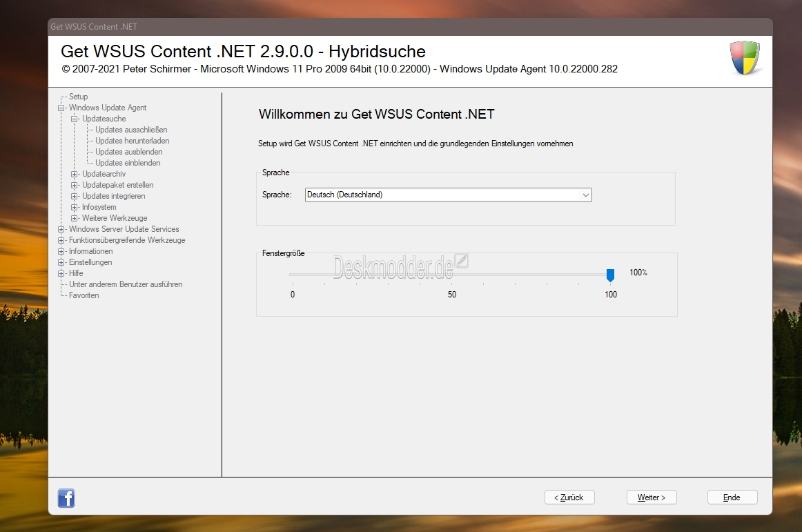
Task: Select Unter anderem Benutzer ausführen
Action: point(126,284)
